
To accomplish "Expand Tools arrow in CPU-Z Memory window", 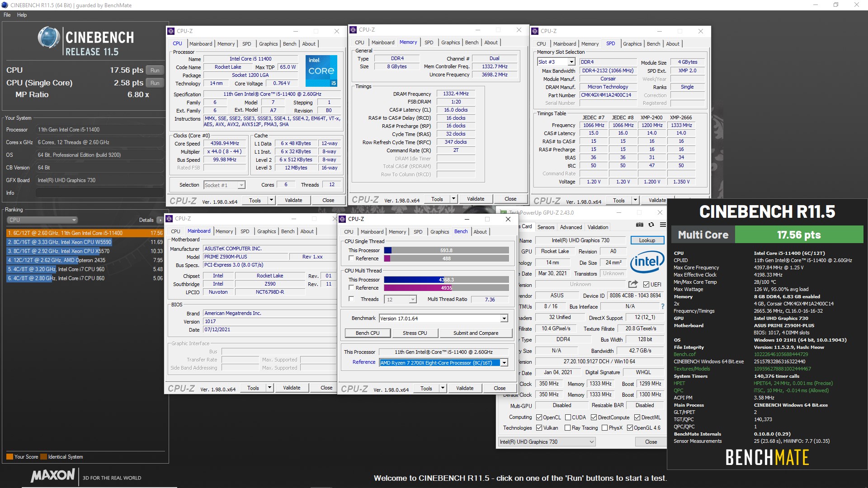I will [453, 199].
